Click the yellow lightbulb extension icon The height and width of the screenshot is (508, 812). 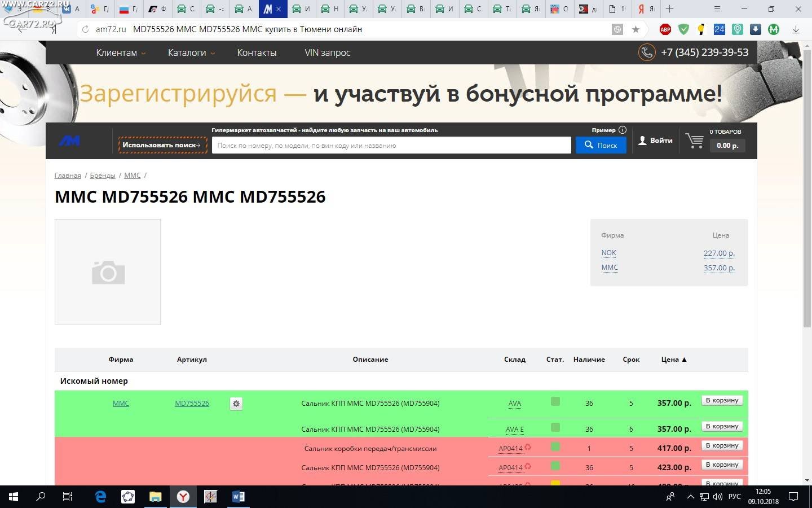coord(701,29)
